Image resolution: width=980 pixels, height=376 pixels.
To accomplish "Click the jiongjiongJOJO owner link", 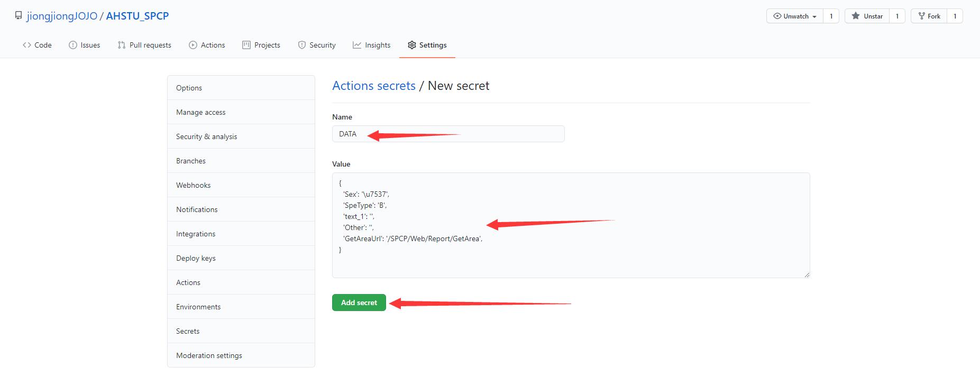I will tap(62, 16).
